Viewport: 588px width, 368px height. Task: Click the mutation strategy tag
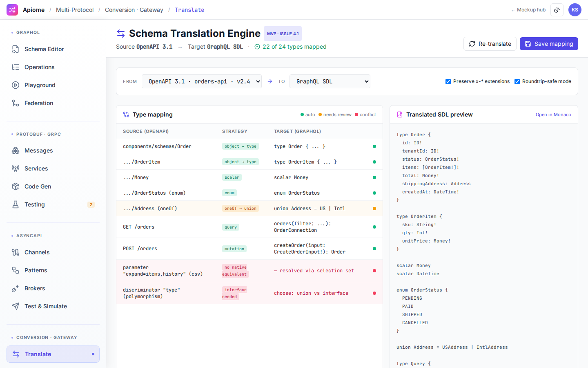click(234, 249)
